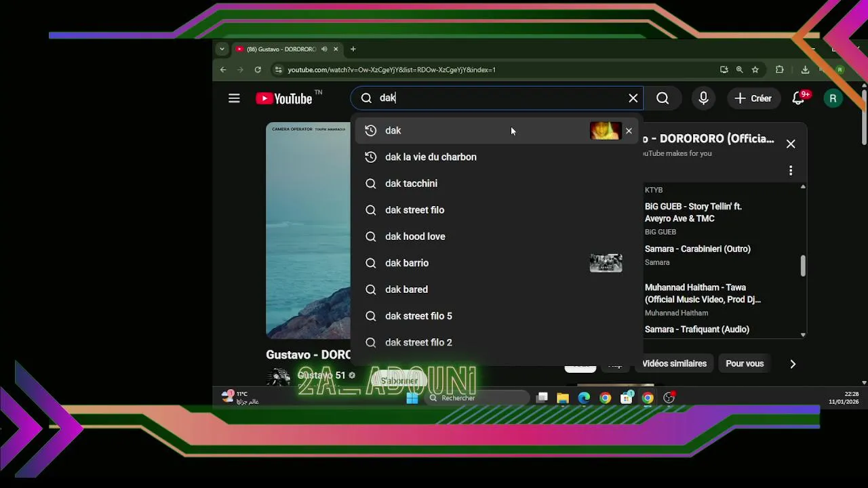Open the Windows Start menu
Viewport: 868px width, 488px height.
pos(412,398)
